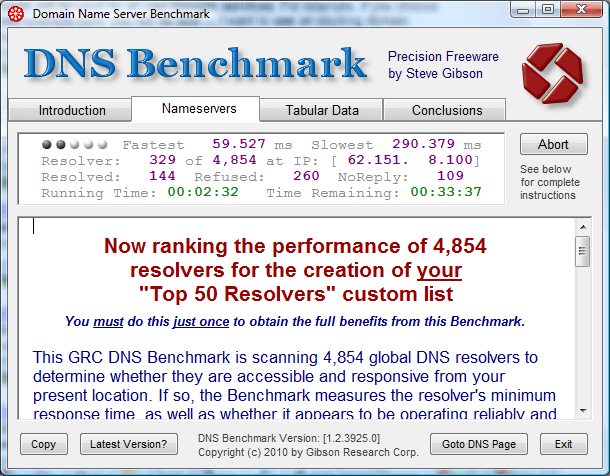Click the Gibson Research Corp. copyright line
Image resolution: width=610 pixels, height=476 pixels.
pyautogui.click(x=308, y=452)
